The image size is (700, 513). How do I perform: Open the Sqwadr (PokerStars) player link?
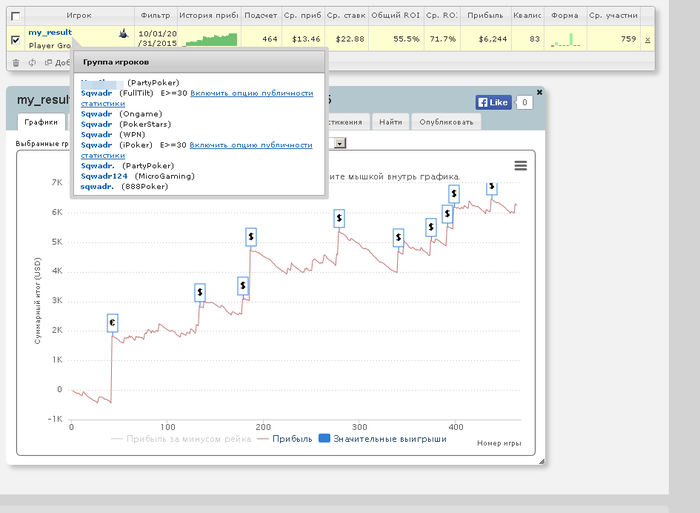pos(96,124)
